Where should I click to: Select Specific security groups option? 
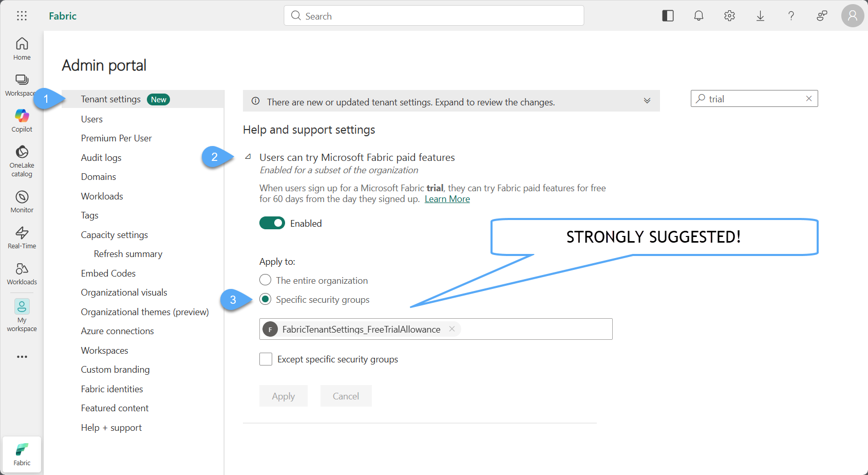point(265,299)
